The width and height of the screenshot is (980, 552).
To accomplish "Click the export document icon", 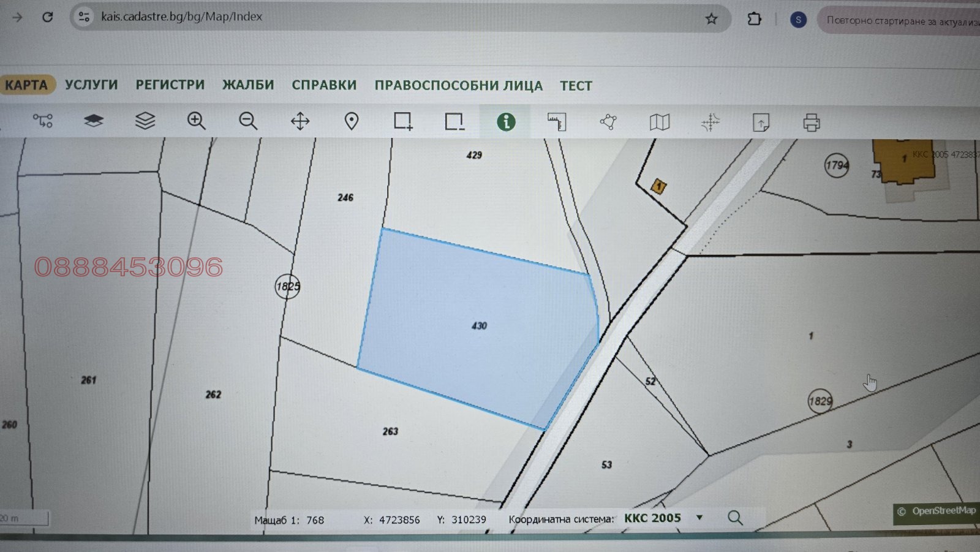I will point(760,123).
